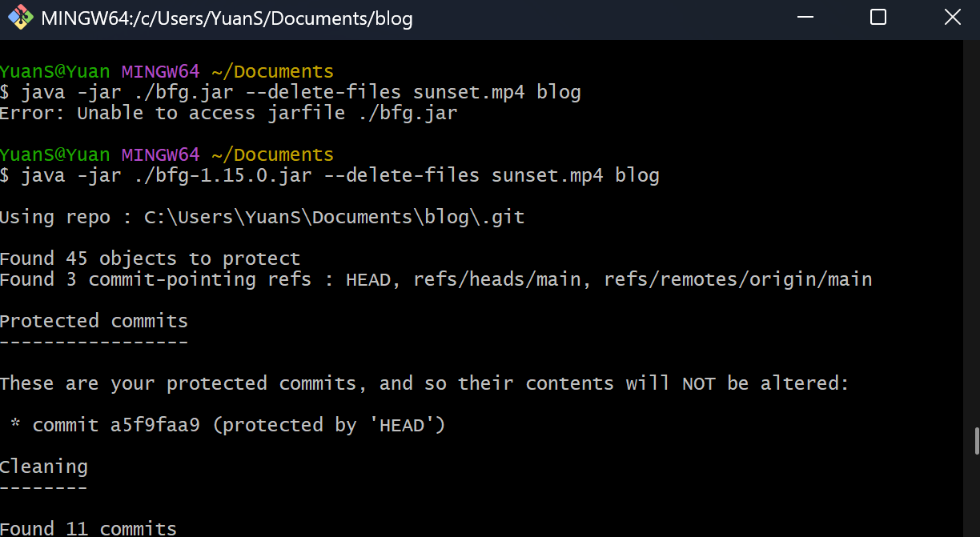The width and height of the screenshot is (980, 537).
Task: Minimize the MINGW64 terminal window
Action: pos(804,18)
